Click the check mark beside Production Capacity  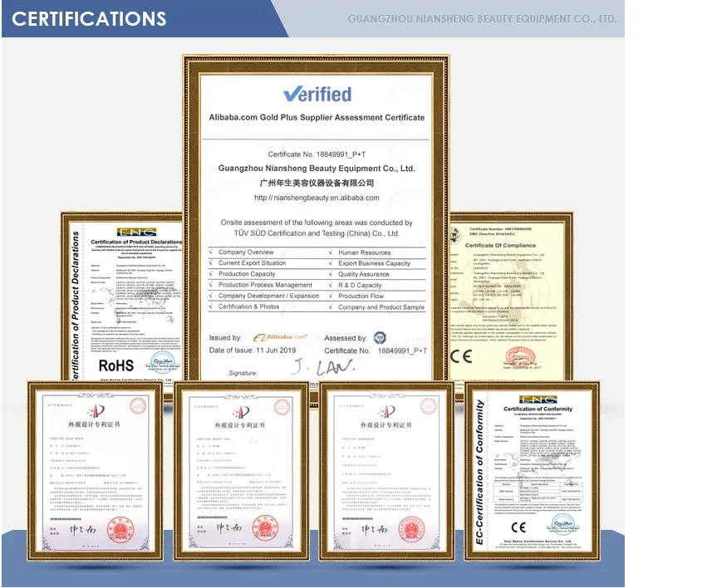click(211, 273)
